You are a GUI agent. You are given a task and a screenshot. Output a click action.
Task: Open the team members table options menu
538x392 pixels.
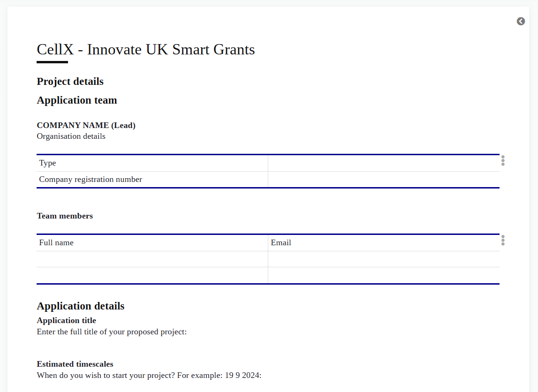(x=503, y=240)
